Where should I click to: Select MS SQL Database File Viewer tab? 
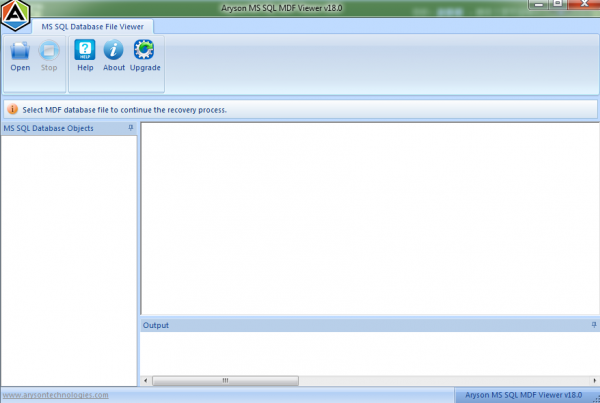tap(93, 27)
